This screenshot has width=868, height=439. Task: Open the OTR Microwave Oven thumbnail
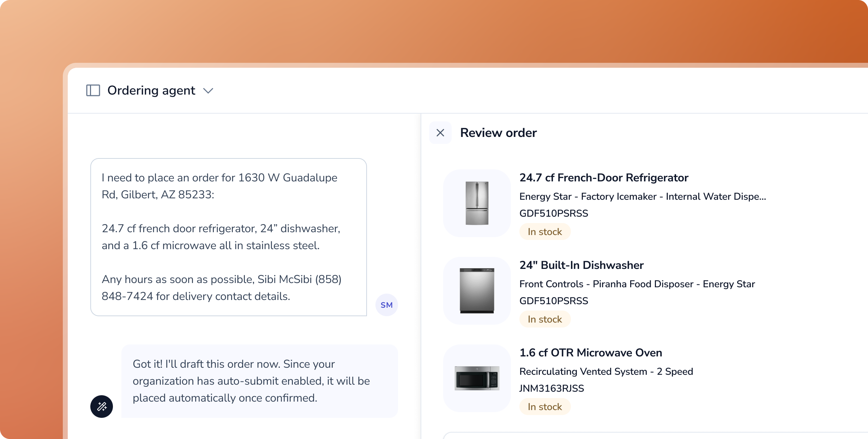[477, 378]
